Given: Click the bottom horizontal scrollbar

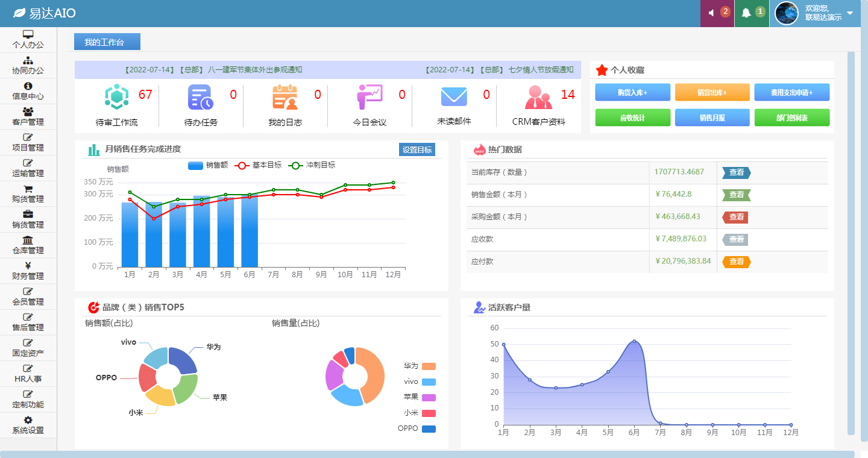Looking at the screenshot, I should 427,454.
